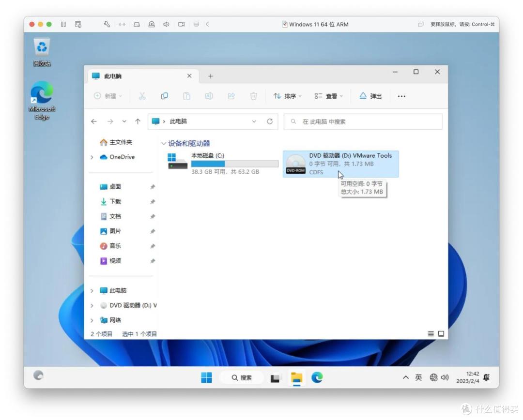Click the Share icon in Explorer toolbar
The height and width of the screenshot is (420, 523).
click(231, 96)
